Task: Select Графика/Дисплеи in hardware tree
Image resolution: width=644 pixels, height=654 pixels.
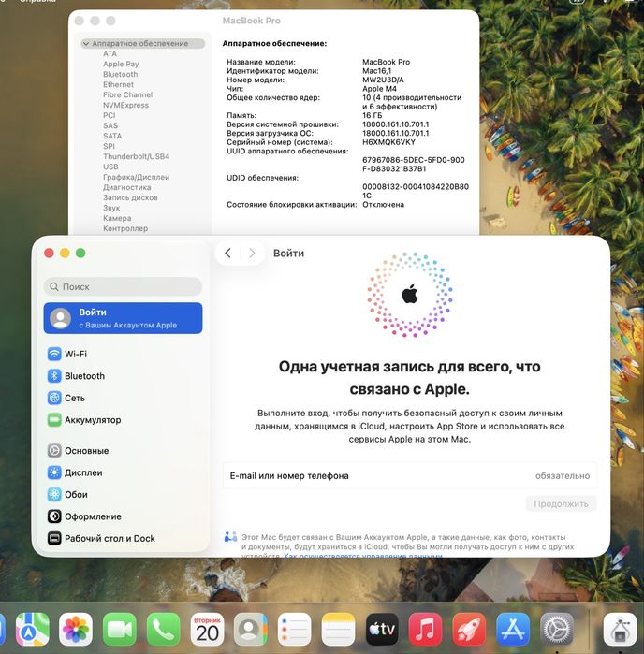Action: (x=136, y=177)
